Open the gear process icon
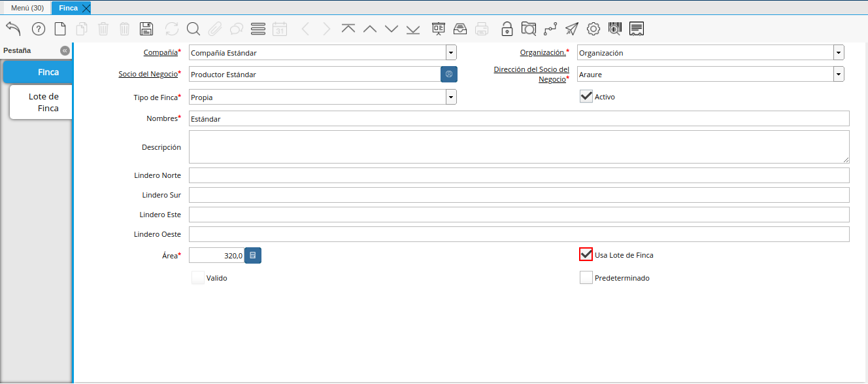868x384 pixels. tap(593, 29)
